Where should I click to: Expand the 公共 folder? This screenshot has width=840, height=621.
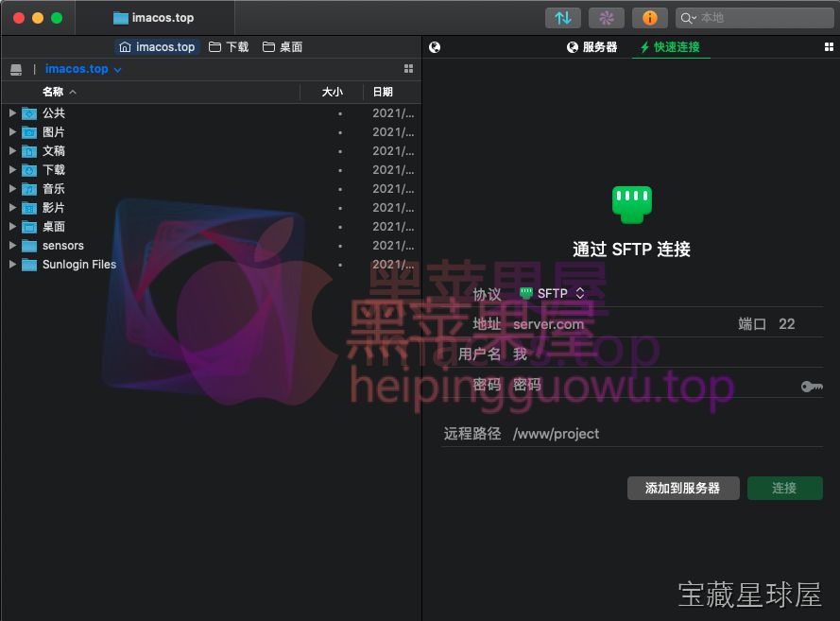[12, 113]
